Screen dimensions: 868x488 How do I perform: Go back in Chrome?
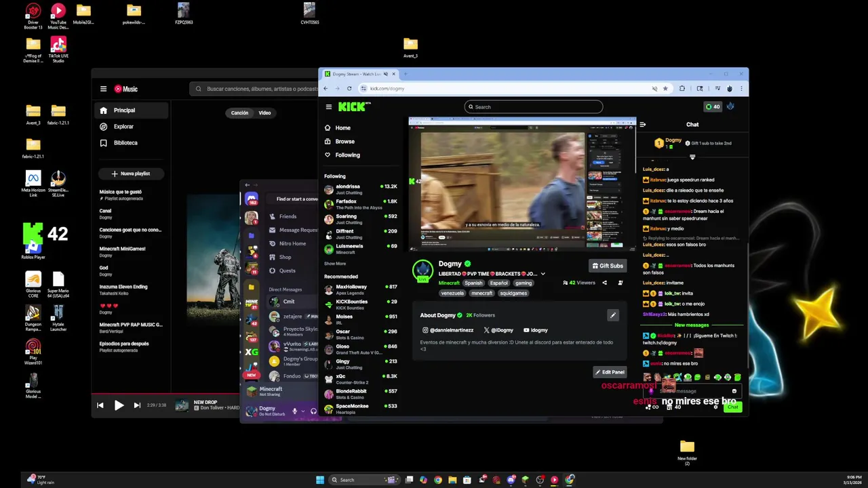[x=325, y=88]
